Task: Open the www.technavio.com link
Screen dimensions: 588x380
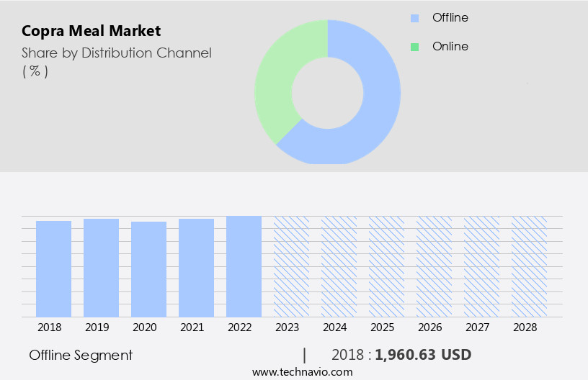Action: pyautogui.click(x=303, y=372)
